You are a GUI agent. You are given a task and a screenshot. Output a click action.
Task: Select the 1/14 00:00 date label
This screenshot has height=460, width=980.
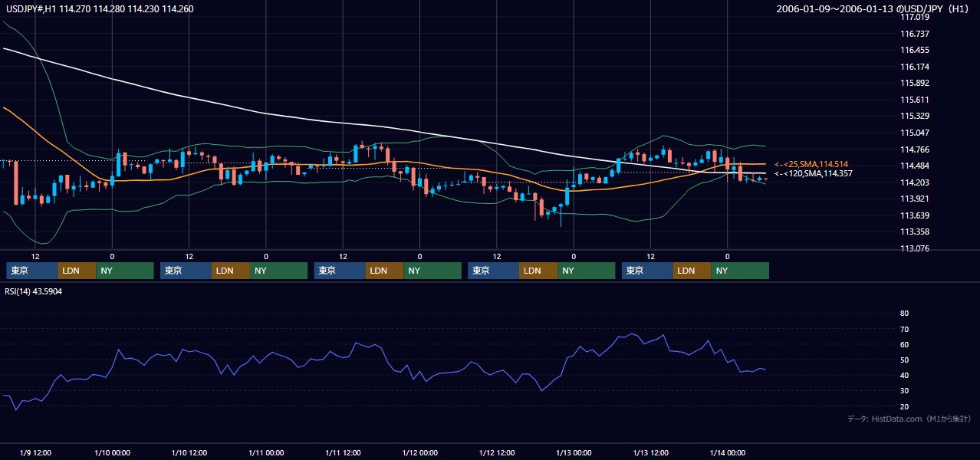tap(727, 452)
